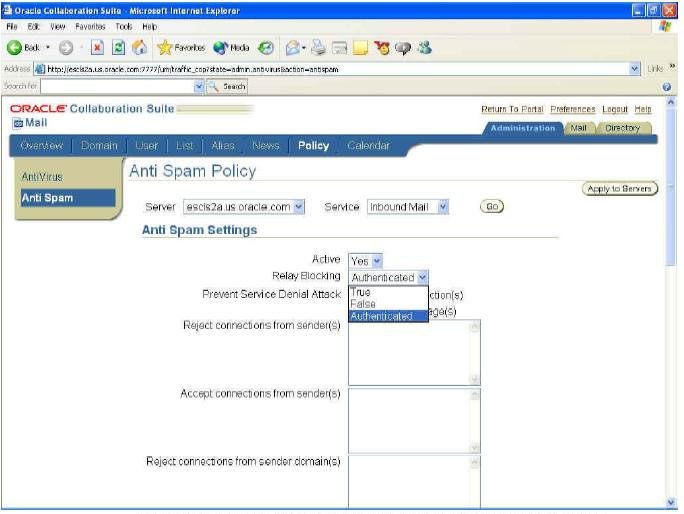This screenshot has height=514, width=684.
Task: Open the Media toolbar button
Action: 231,48
